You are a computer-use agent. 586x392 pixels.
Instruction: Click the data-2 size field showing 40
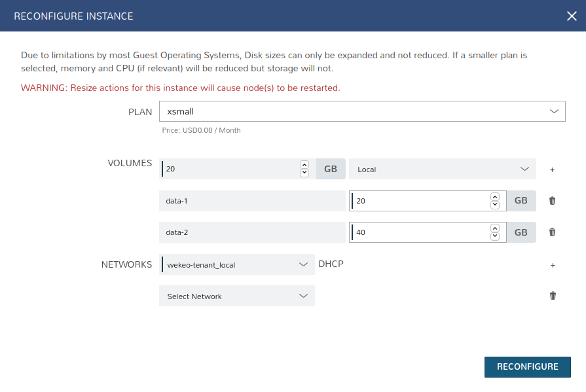[x=419, y=232]
